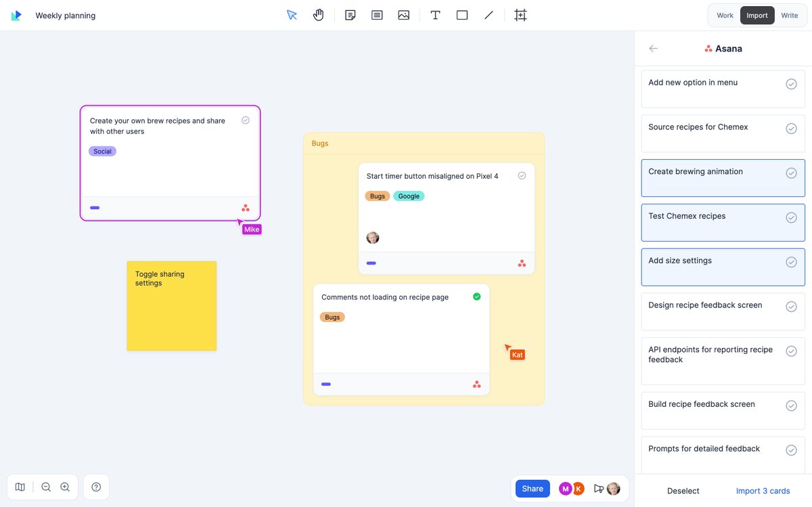The image size is (812, 507).
Task: Switch to the Import tab
Action: pos(757,15)
